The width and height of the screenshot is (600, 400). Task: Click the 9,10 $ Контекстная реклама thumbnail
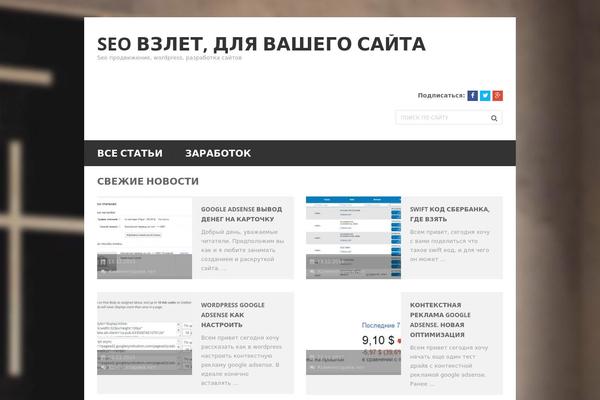(x=354, y=334)
